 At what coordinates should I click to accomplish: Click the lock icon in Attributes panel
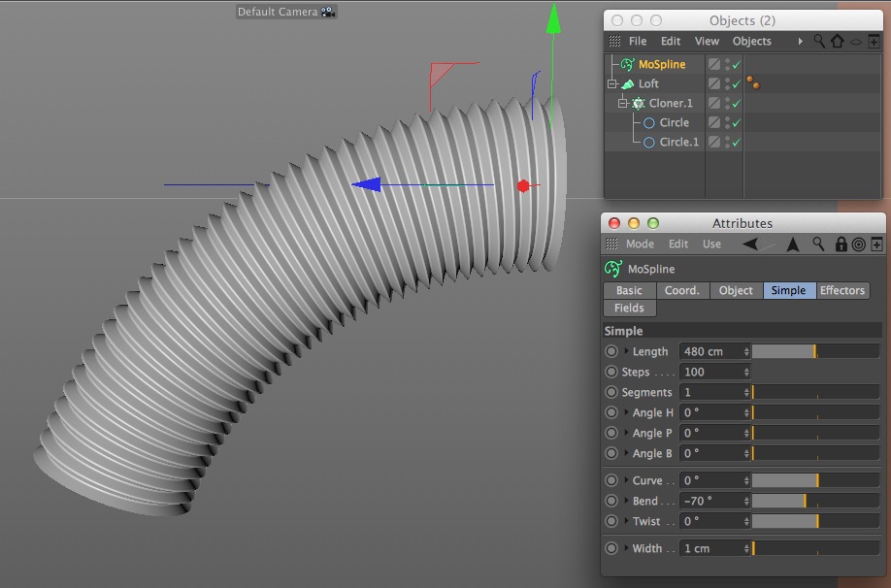pyautogui.click(x=841, y=244)
